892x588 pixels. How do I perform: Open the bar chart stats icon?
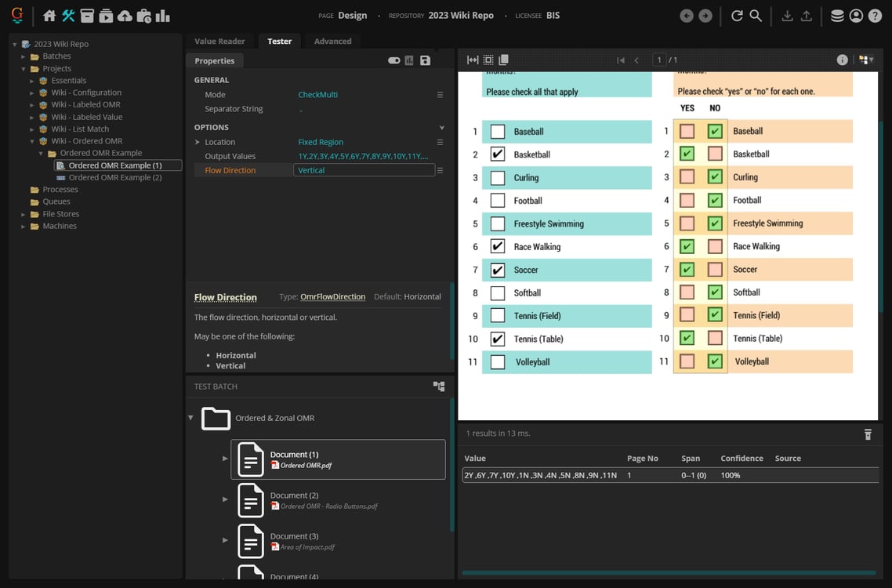[162, 16]
